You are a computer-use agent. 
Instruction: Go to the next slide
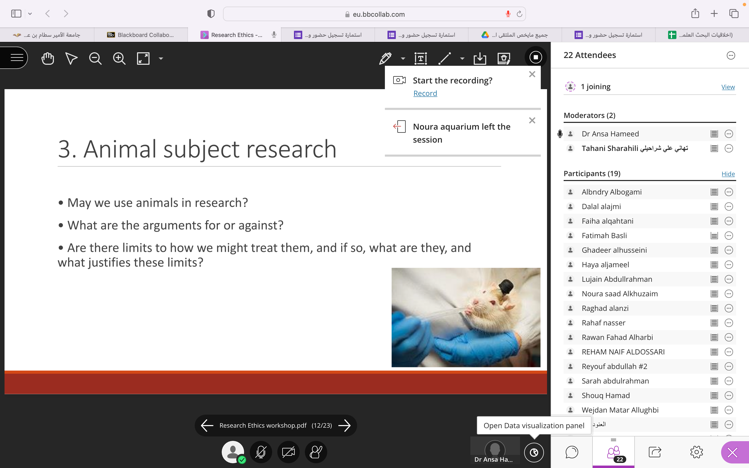[x=345, y=426]
